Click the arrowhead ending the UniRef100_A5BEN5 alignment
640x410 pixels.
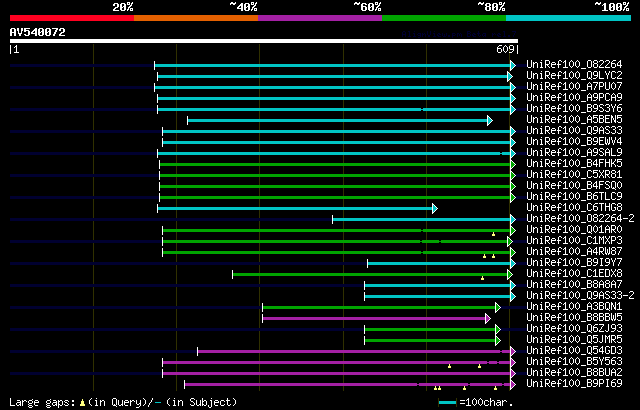pos(490,120)
